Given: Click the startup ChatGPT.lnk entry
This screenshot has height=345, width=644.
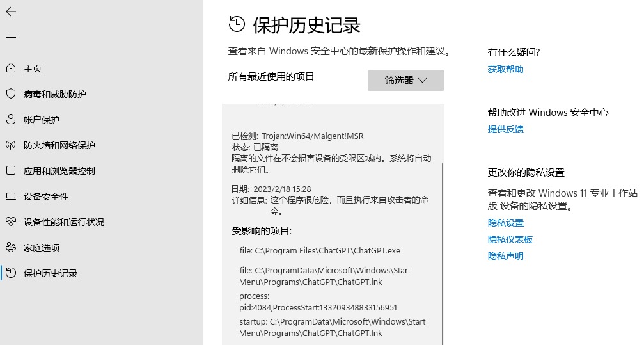Looking at the screenshot, I should click(333, 327).
